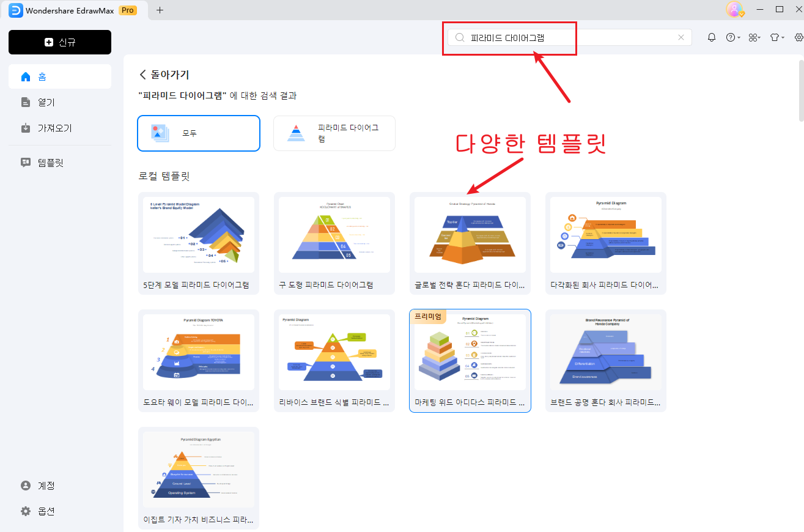Open a new tab with the plus icon
The height and width of the screenshot is (532, 804).
[160, 10]
